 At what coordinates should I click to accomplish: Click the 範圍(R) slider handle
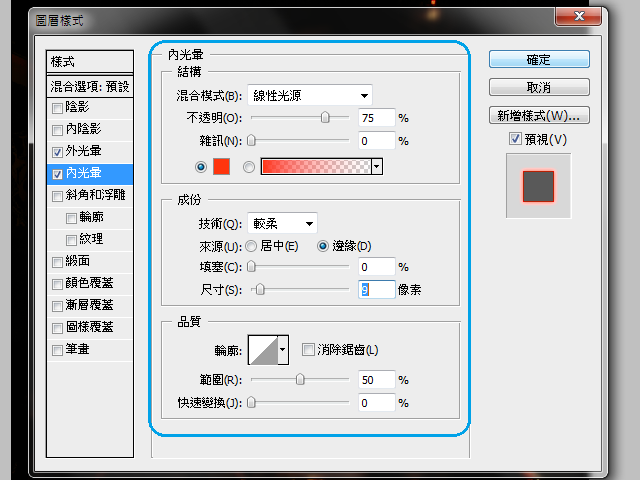[300, 380]
